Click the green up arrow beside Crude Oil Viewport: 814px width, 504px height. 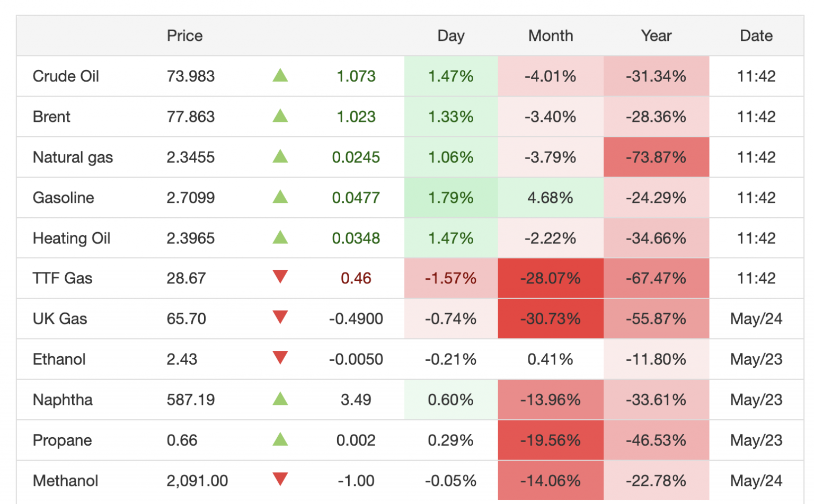coord(281,76)
